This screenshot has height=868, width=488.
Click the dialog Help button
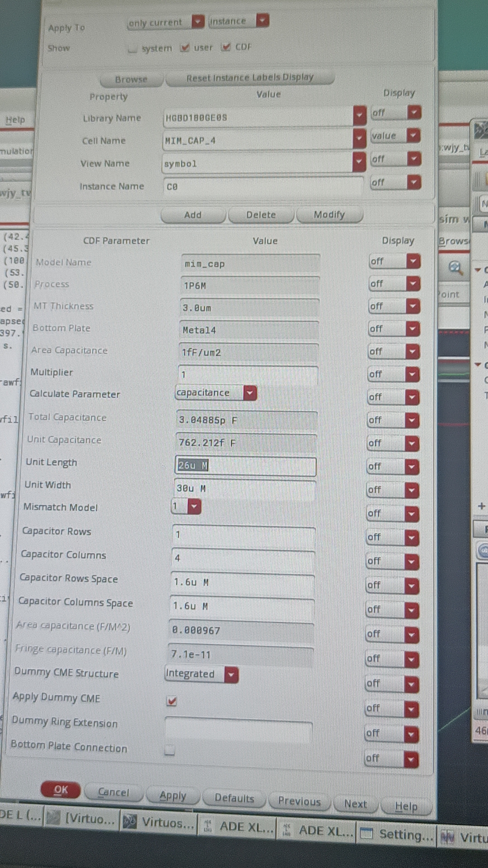406,806
